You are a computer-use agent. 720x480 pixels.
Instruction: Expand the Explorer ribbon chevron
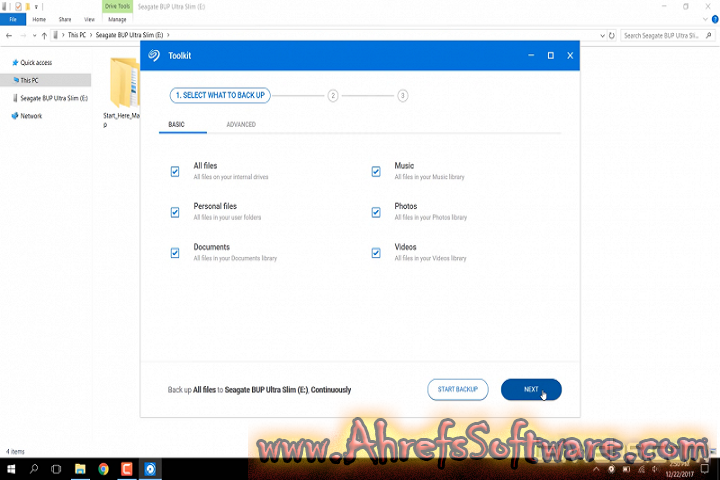point(705,19)
